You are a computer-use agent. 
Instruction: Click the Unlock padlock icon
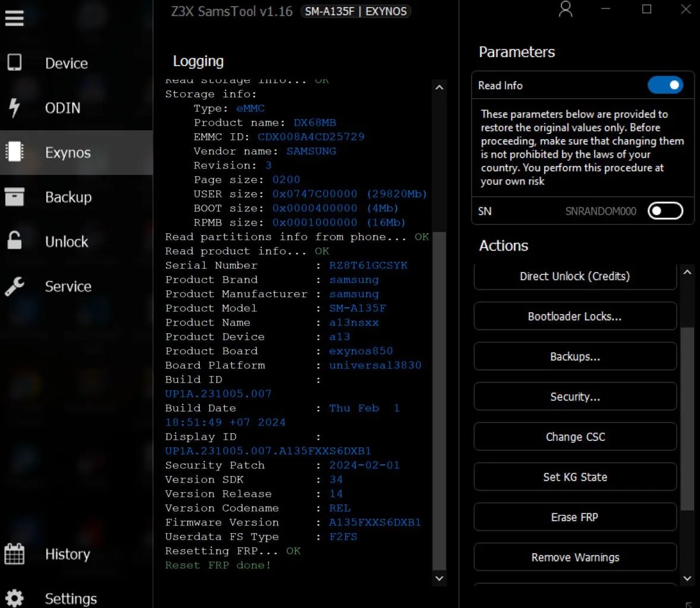(14, 240)
